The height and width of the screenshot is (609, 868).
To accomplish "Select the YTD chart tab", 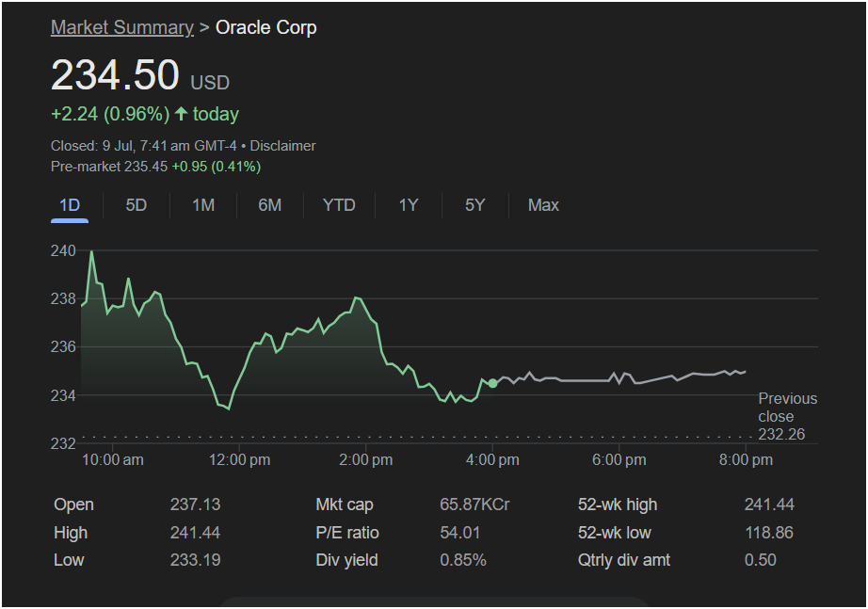I will pyautogui.click(x=339, y=205).
